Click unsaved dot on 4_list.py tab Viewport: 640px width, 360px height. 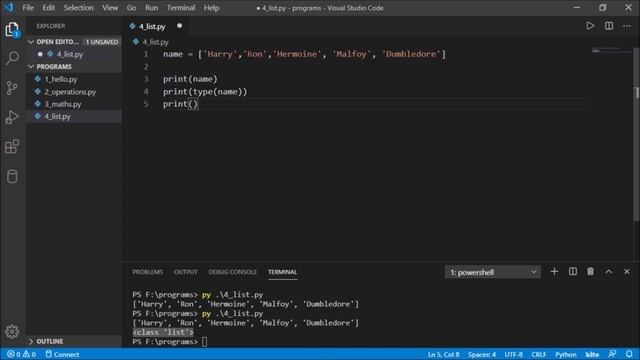coord(179,26)
